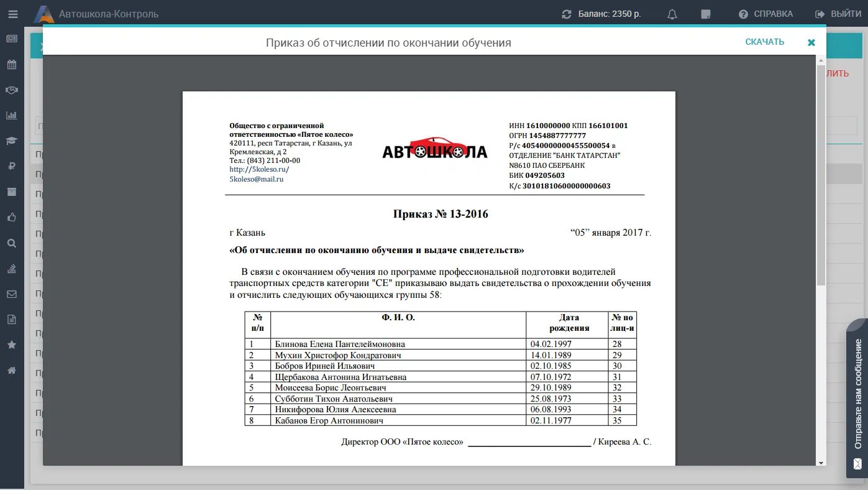
Task: Click ВЫЙТИ logout button
Action: pyautogui.click(x=838, y=14)
